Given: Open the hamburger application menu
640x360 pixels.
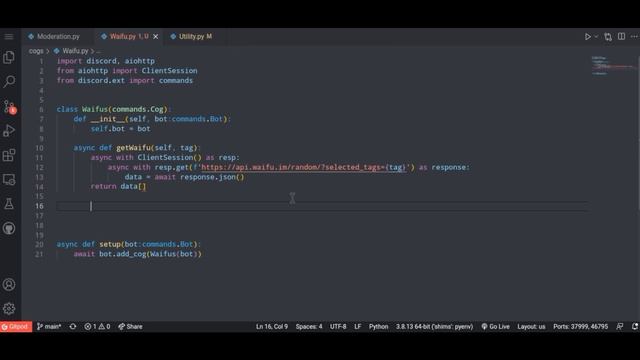Looking at the screenshot, I should point(9,37).
